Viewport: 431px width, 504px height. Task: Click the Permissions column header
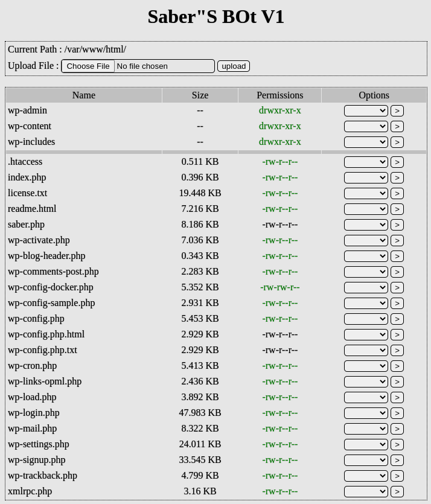click(279, 95)
